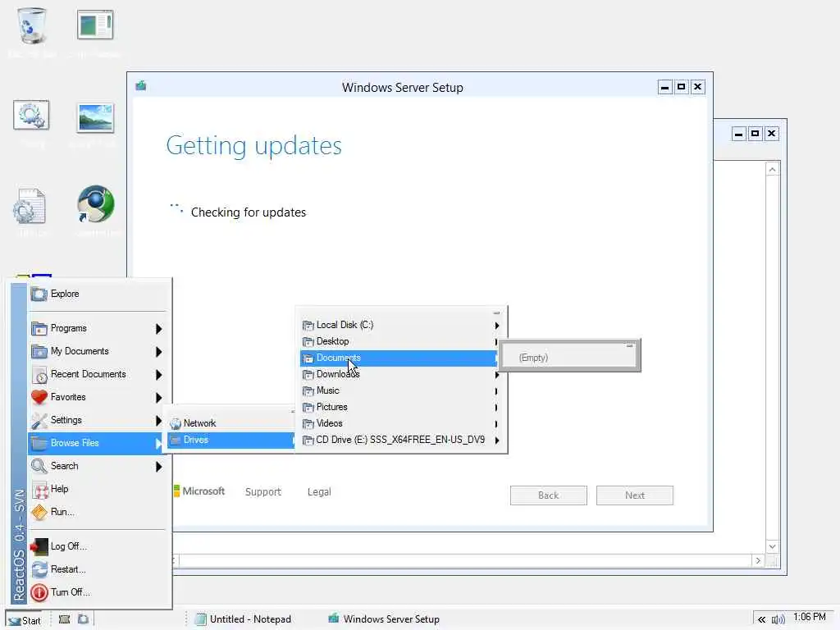This screenshot has width=840, height=630.
Task: Click the Microsoft logo in Setup footer
Action: [199, 491]
